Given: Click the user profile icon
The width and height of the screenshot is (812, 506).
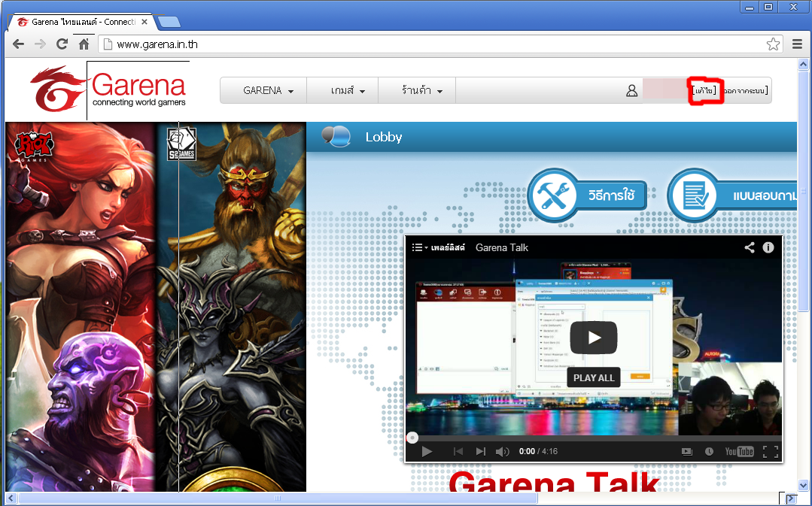Looking at the screenshot, I should (632, 90).
